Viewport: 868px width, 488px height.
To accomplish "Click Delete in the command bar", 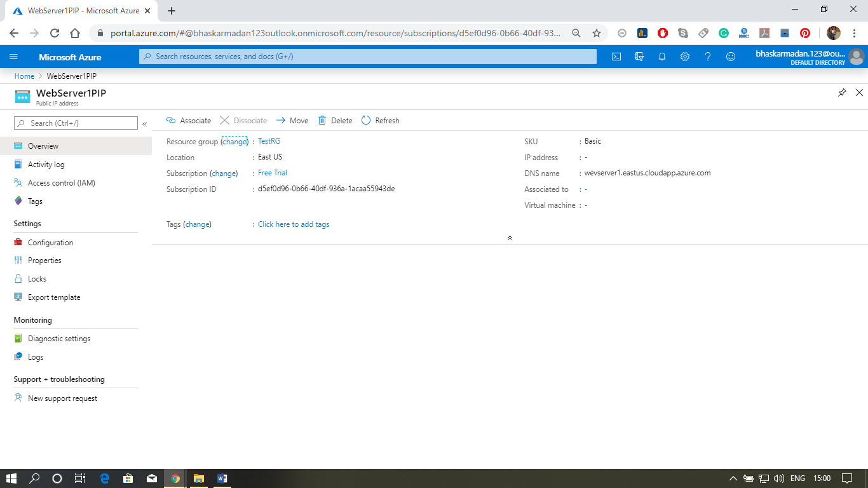I will pyautogui.click(x=335, y=121).
